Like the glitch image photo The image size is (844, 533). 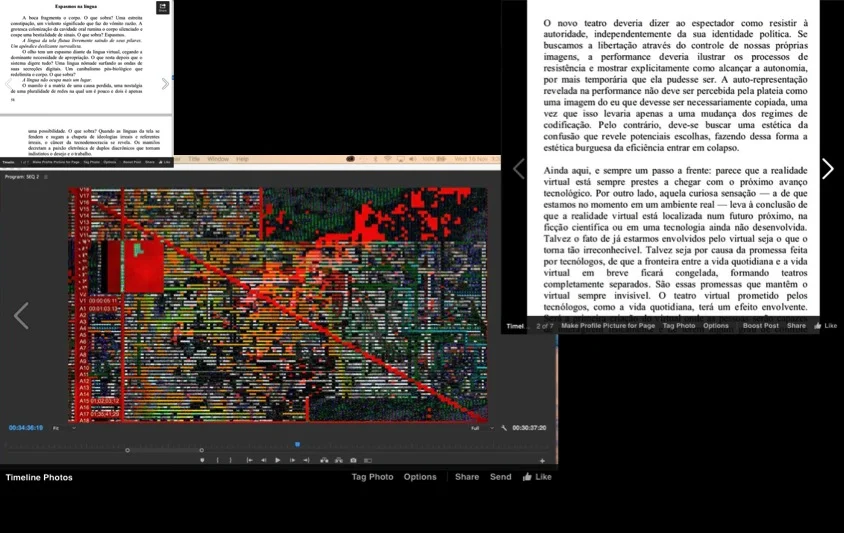[537, 477]
